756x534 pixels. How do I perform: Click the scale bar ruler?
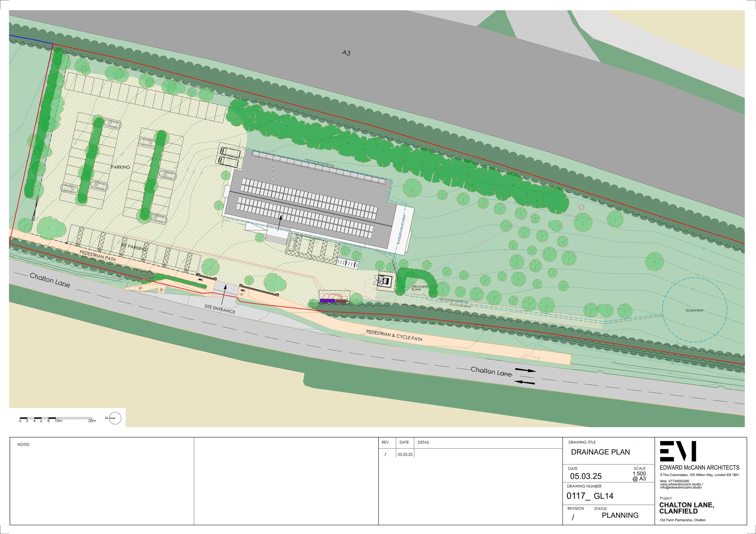click(x=55, y=418)
